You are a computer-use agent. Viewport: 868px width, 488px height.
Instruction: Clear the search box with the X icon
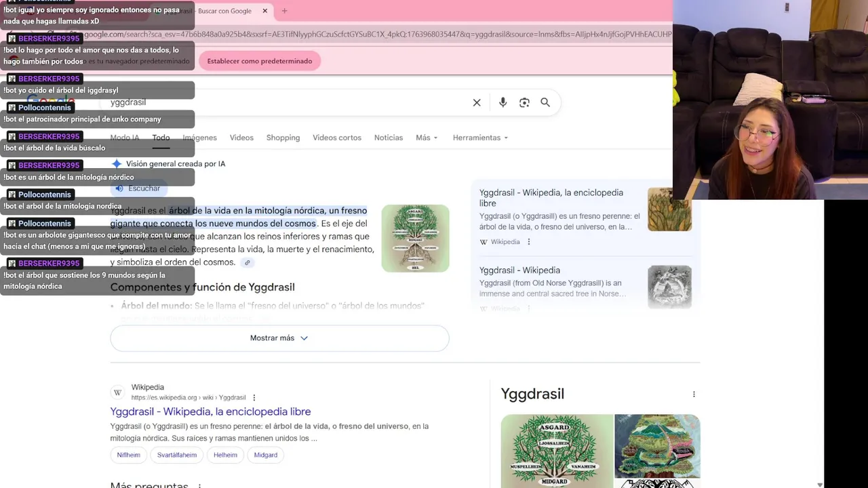[x=477, y=102]
